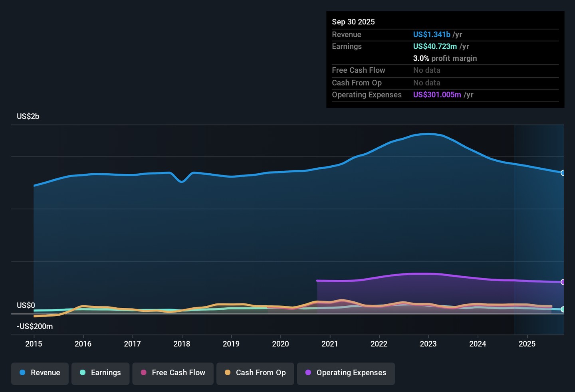Click the 2021 x-axis year label

tap(330, 344)
